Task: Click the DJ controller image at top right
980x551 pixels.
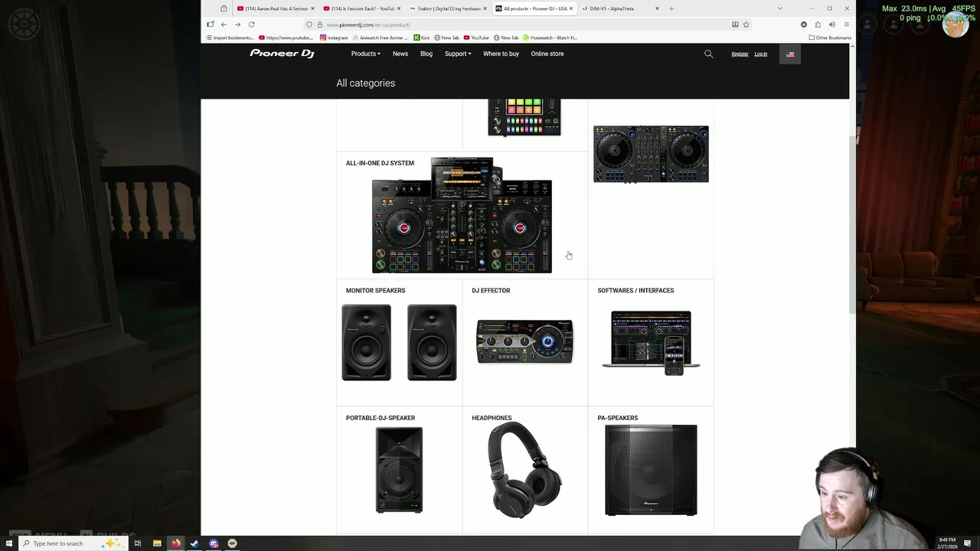Action: pyautogui.click(x=651, y=155)
